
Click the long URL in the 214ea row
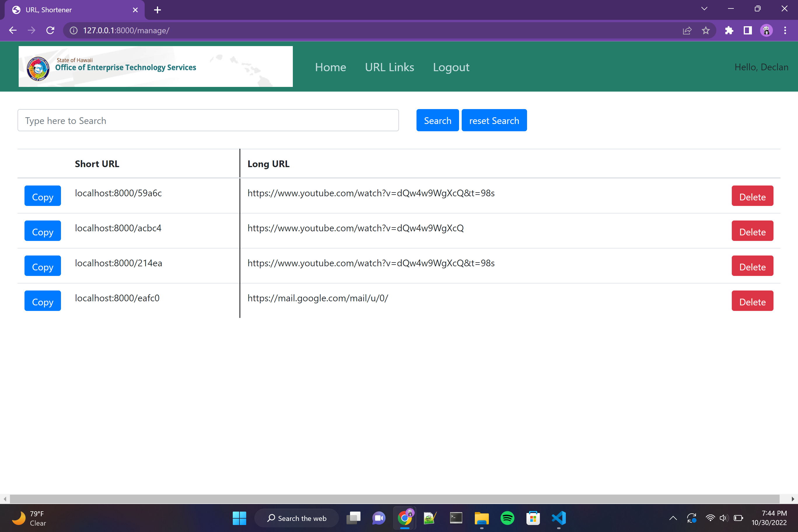(371, 263)
